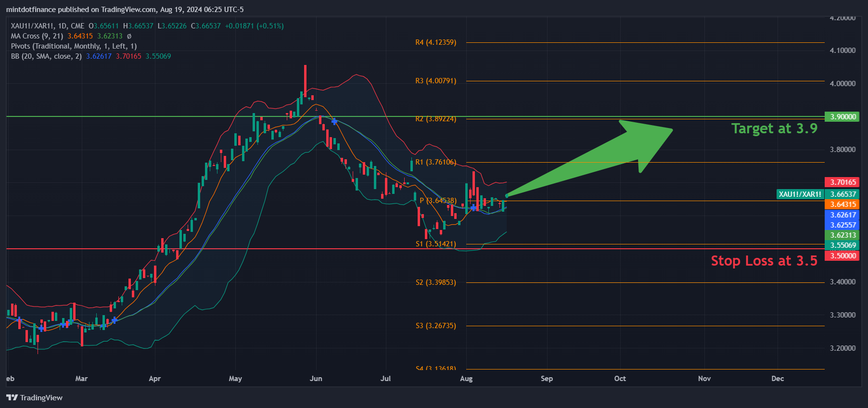Click the green 3.90000 price tag
The width and height of the screenshot is (868, 408).
(842, 117)
